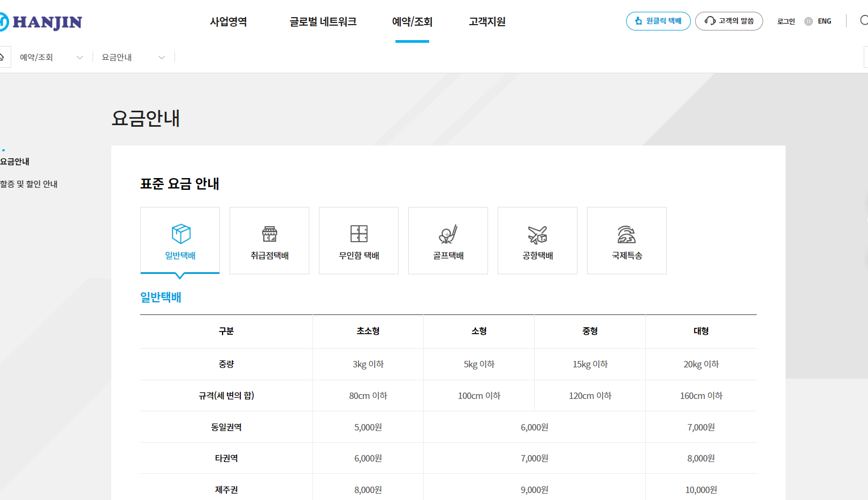The image size is (868, 500).
Task: Click the home breadcrumb icon
Action: coord(2,57)
